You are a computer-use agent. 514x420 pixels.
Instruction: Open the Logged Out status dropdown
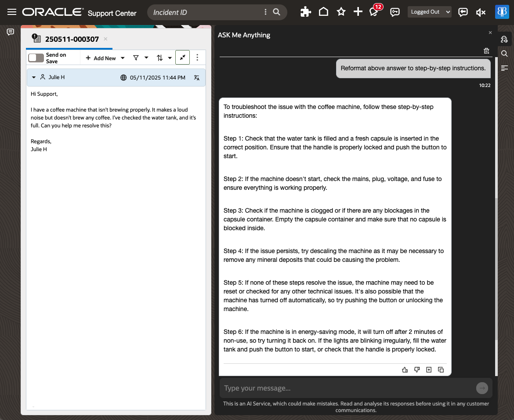(x=429, y=12)
